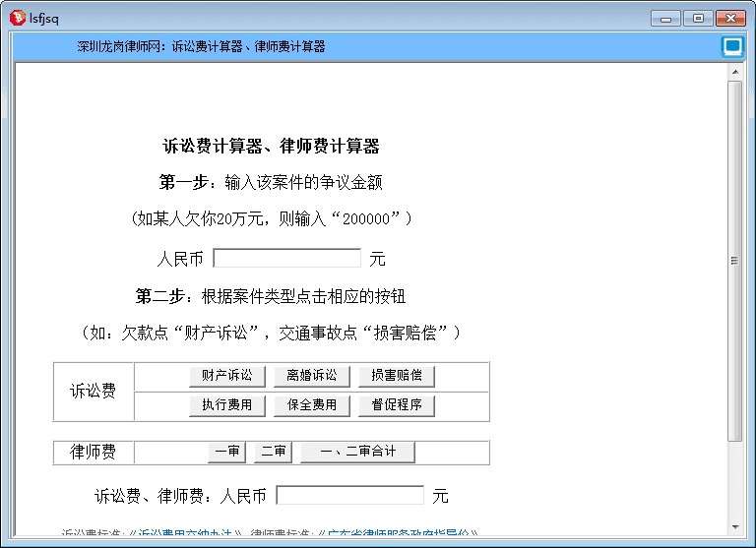The image size is (756, 548).
Task: Click the vertical scrollbar thumb
Action: point(734,261)
